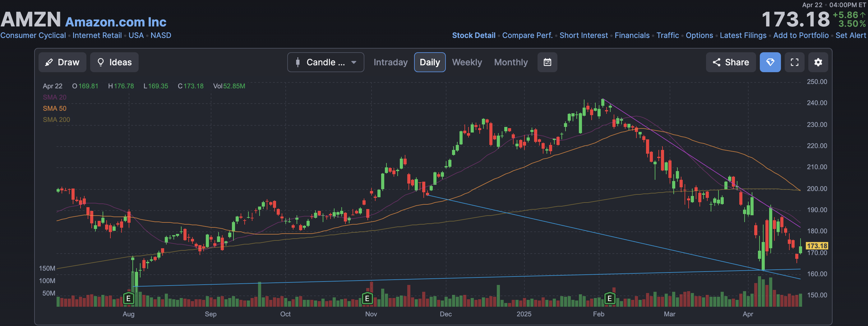Viewport: 868px width, 326px height.
Task: Click the 2025 label on the time axis
Action: pos(524,314)
